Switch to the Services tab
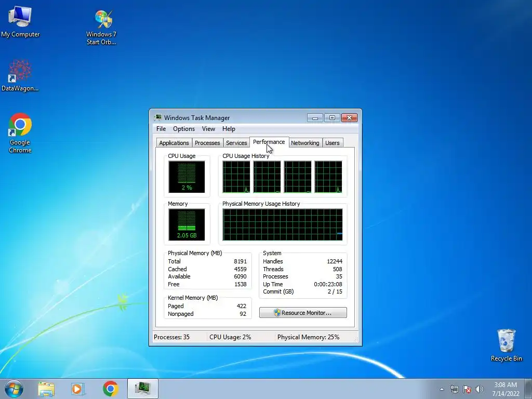 pos(236,143)
